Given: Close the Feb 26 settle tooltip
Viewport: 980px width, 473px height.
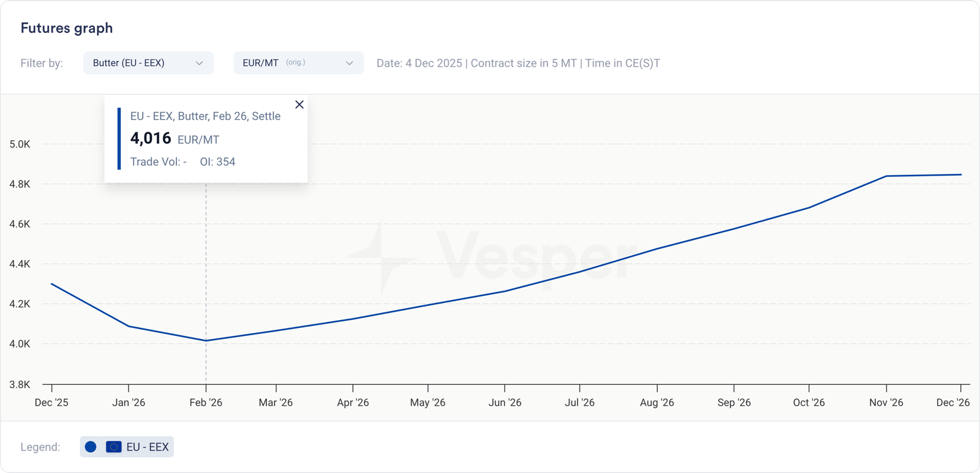Looking at the screenshot, I should point(299,105).
